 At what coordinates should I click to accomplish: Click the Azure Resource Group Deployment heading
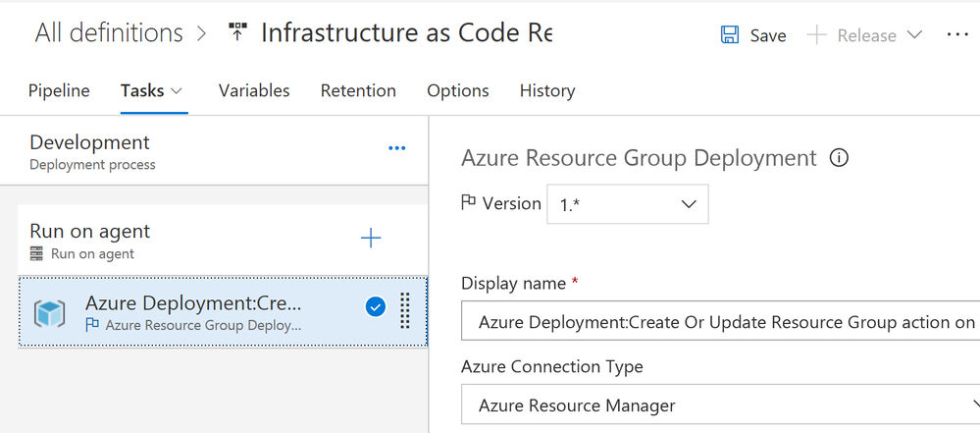pyautogui.click(x=639, y=158)
